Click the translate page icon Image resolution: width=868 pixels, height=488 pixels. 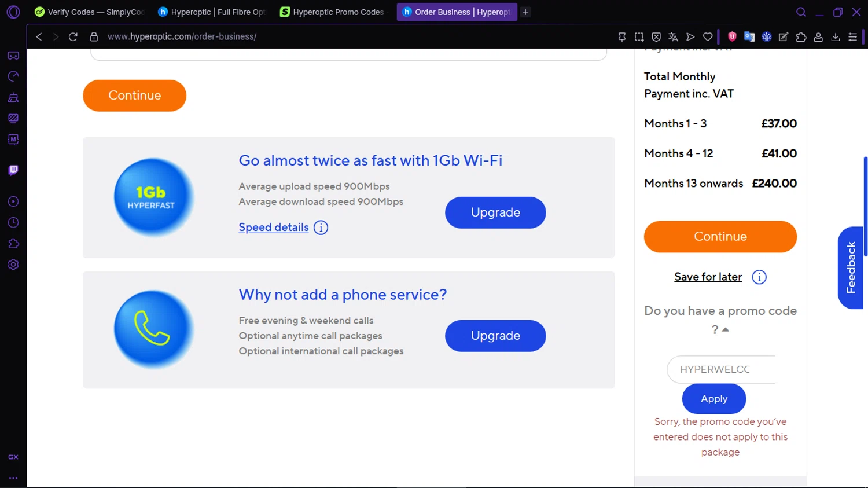pyautogui.click(x=673, y=37)
